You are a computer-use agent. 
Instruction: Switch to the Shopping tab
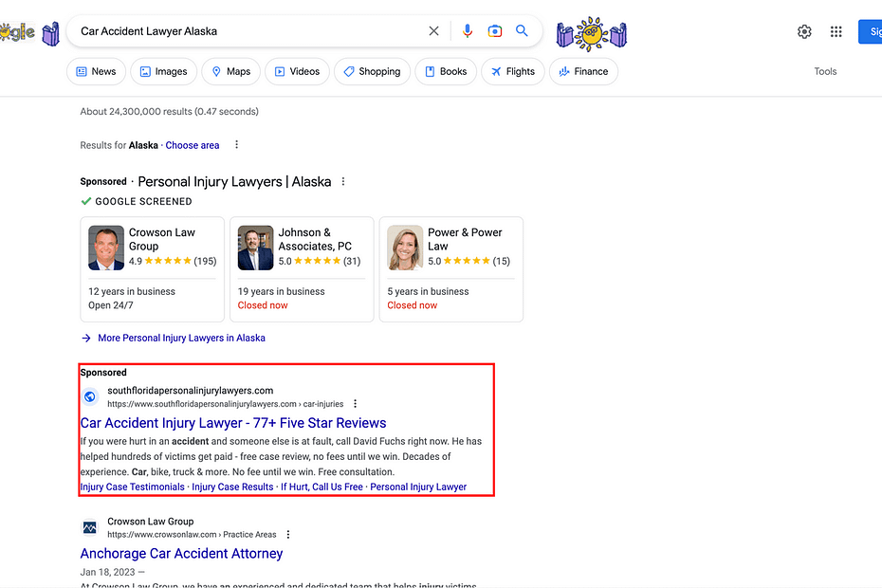pos(373,71)
